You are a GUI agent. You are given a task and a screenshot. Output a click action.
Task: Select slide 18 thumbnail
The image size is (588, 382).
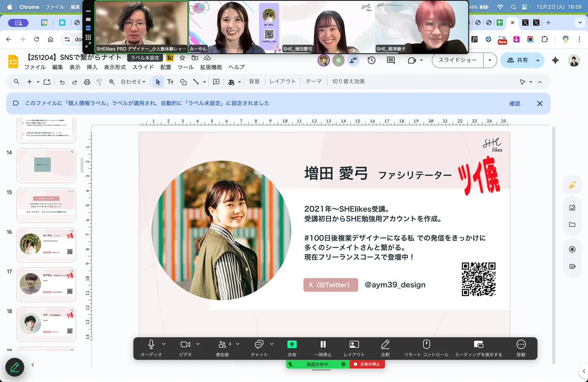click(46, 324)
